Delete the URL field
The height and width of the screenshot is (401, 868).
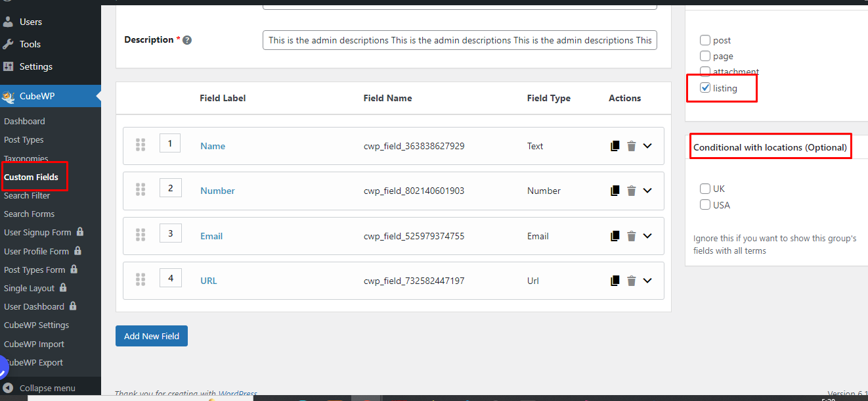[x=632, y=281]
